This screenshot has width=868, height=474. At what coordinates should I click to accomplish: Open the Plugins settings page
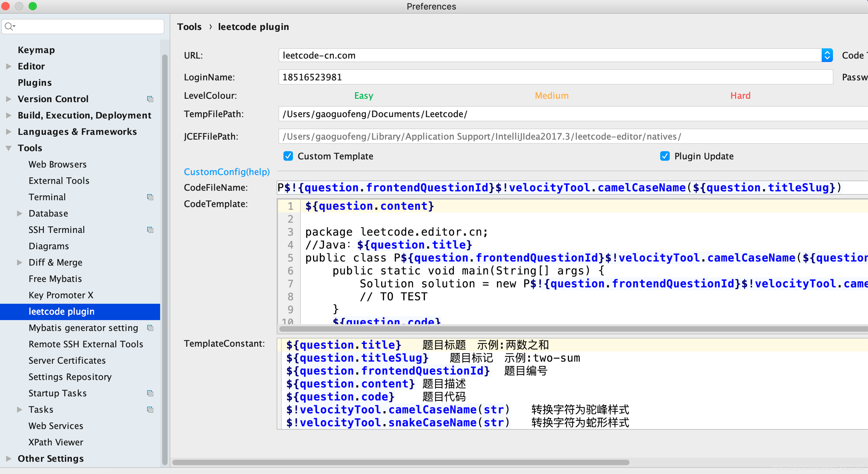click(x=35, y=83)
